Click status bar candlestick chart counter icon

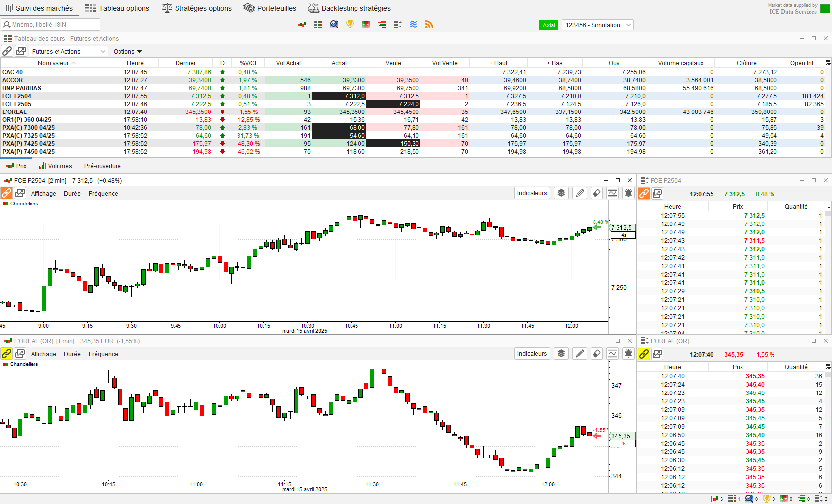(714, 499)
